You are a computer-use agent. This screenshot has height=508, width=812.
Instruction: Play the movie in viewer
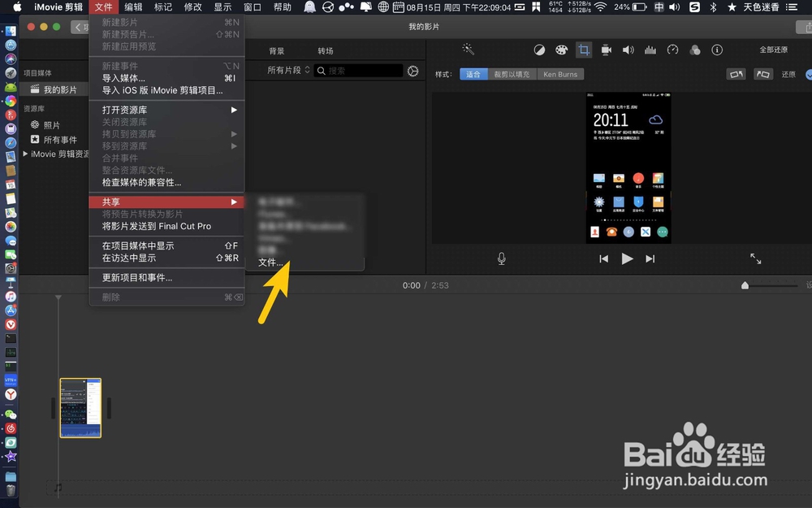627,258
